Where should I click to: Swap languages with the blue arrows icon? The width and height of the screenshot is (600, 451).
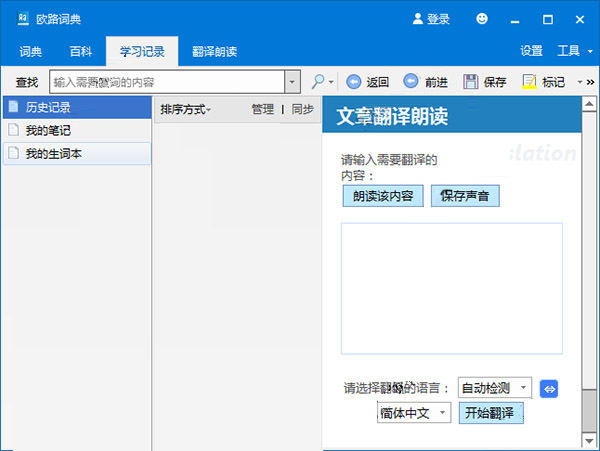tap(548, 388)
